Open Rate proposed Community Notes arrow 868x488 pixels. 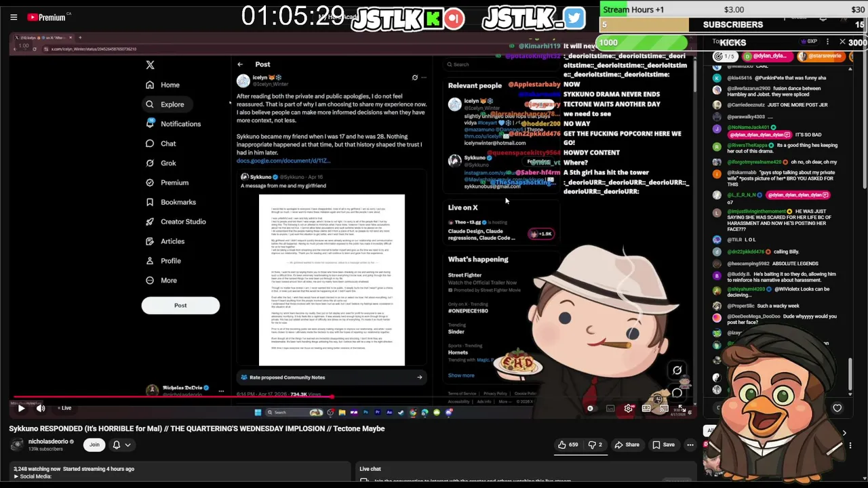(419, 378)
